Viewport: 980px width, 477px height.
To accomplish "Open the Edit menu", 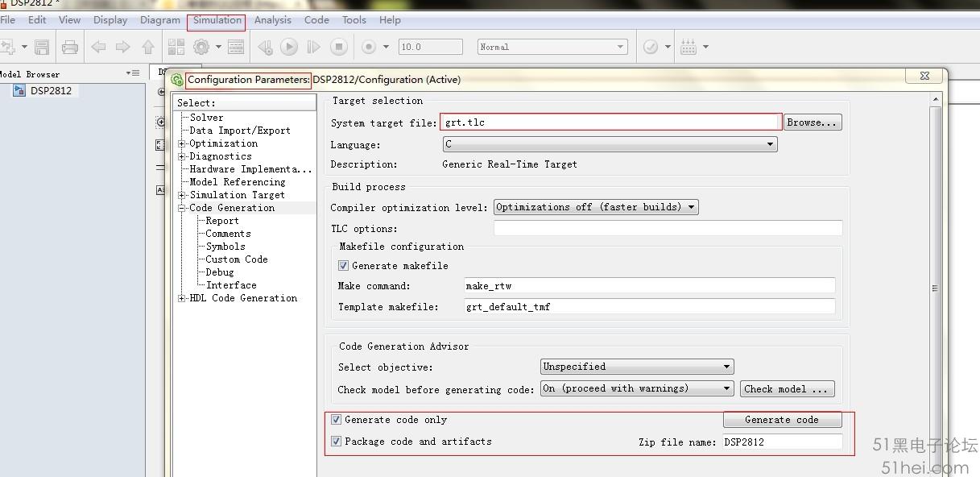I will pos(37,20).
